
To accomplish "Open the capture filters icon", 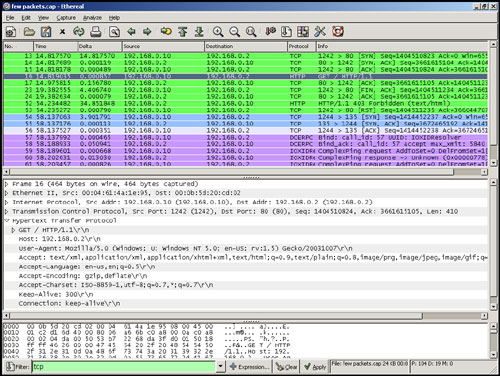I will 270,32.
